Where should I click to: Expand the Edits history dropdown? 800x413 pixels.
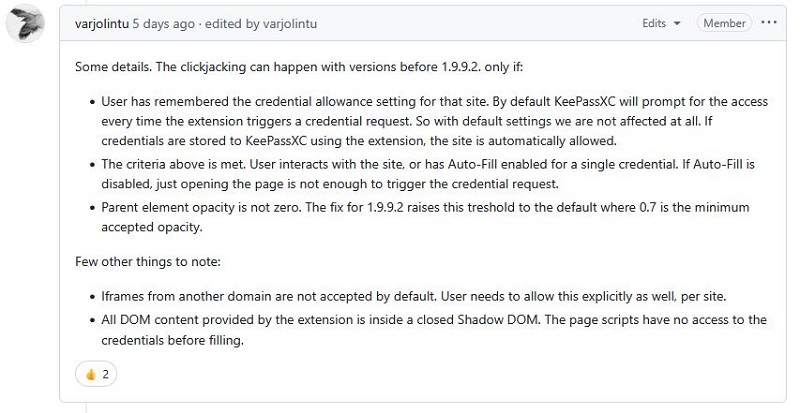(661, 23)
